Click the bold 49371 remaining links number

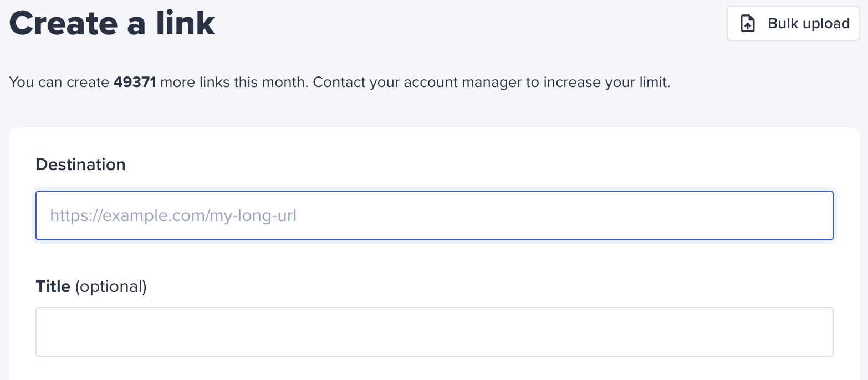point(135,83)
